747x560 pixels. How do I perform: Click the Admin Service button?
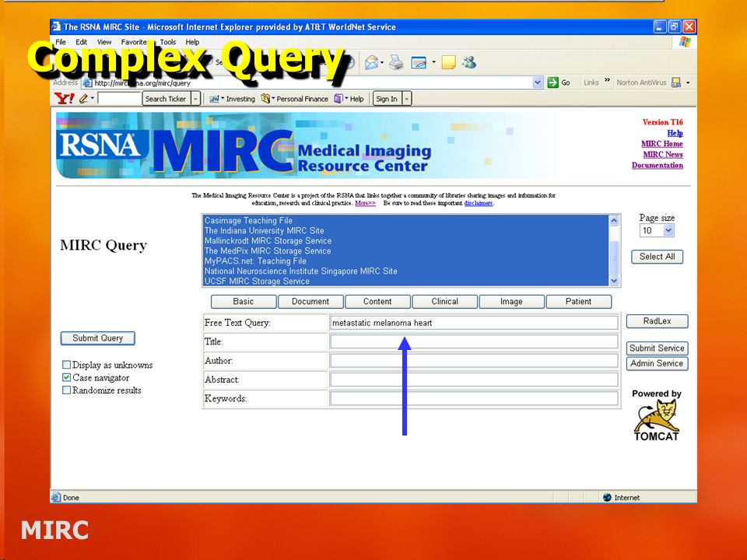click(657, 363)
